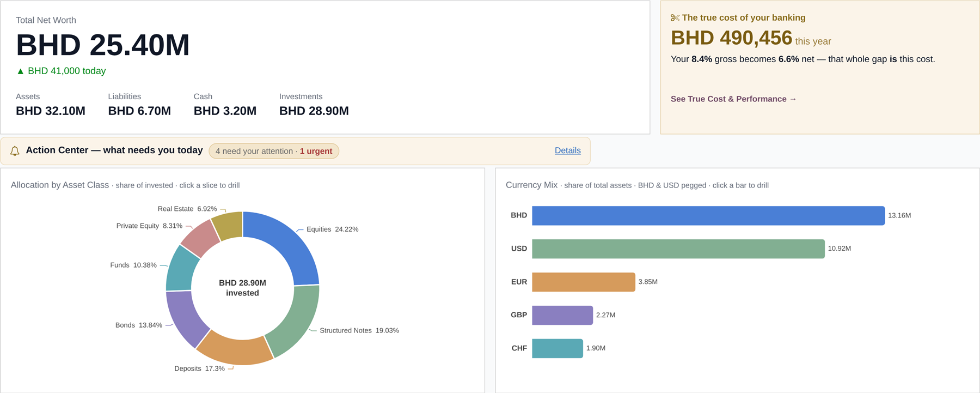Image resolution: width=980 pixels, height=393 pixels.
Task: Click the 2.27M value beside GBP bar
Action: tap(605, 315)
